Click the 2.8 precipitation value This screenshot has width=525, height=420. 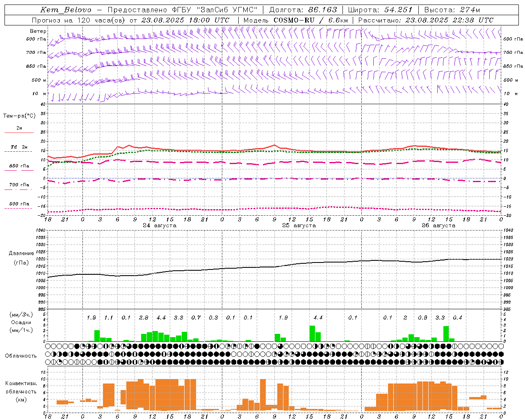coord(144,318)
